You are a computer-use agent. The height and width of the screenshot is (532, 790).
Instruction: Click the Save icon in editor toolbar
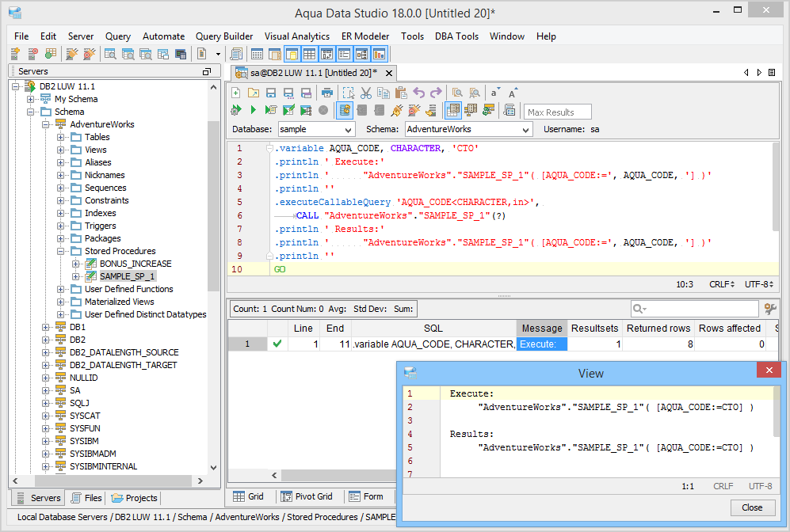(x=270, y=93)
